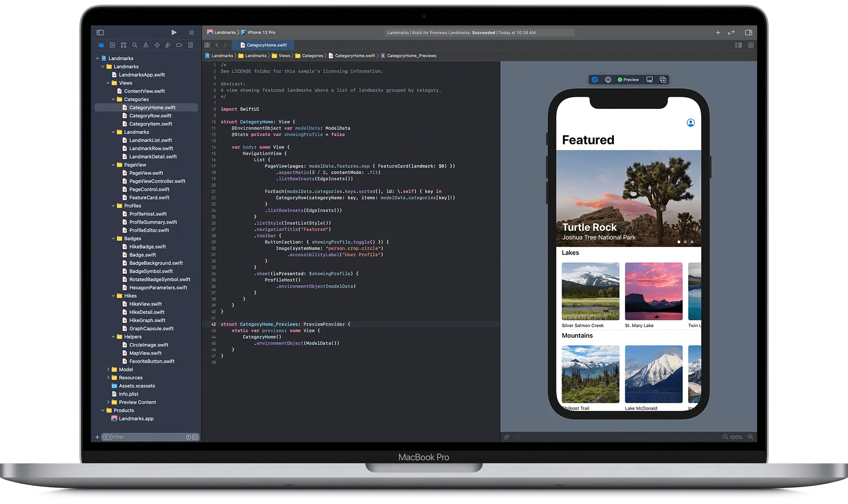Switch preview to selectable device mode
Screen dimensions: 848x504
click(x=608, y=80)
